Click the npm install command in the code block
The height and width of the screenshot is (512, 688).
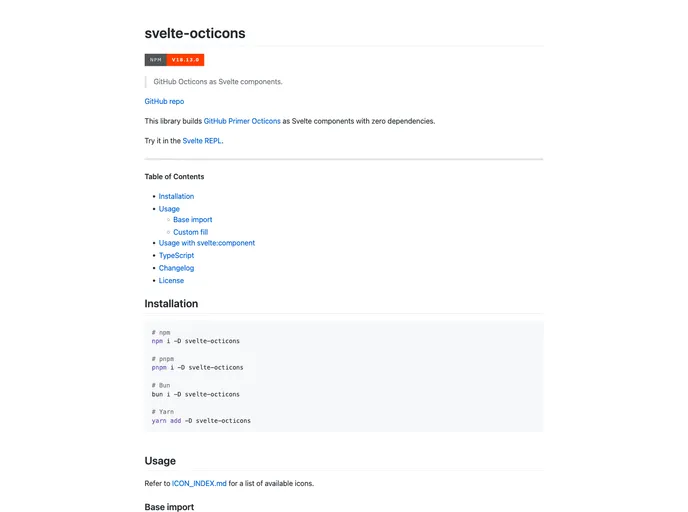[x=196, y=341]
